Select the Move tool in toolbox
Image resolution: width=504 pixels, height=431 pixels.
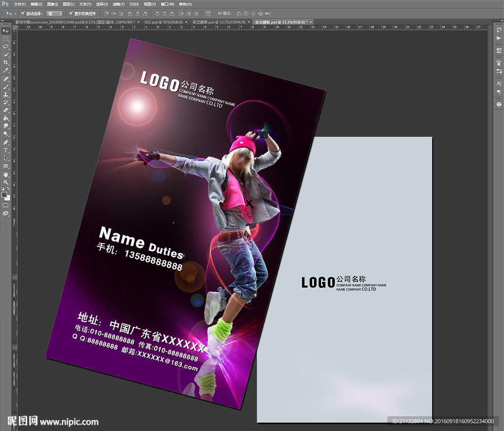[x=6, y=31]
